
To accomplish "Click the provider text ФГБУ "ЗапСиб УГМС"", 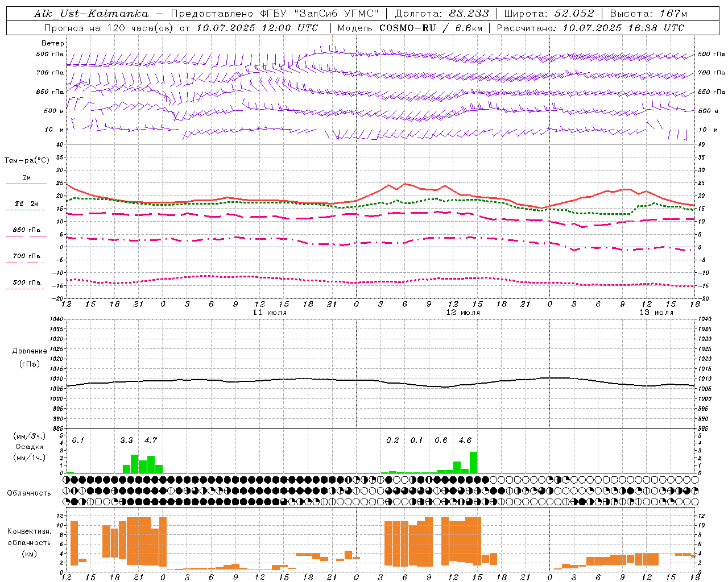I will tap(320, 14).
